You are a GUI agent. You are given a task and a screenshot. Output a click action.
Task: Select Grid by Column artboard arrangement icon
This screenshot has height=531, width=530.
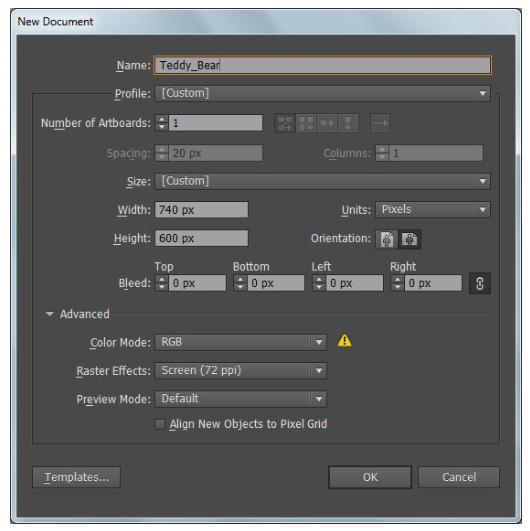[306, 123]
